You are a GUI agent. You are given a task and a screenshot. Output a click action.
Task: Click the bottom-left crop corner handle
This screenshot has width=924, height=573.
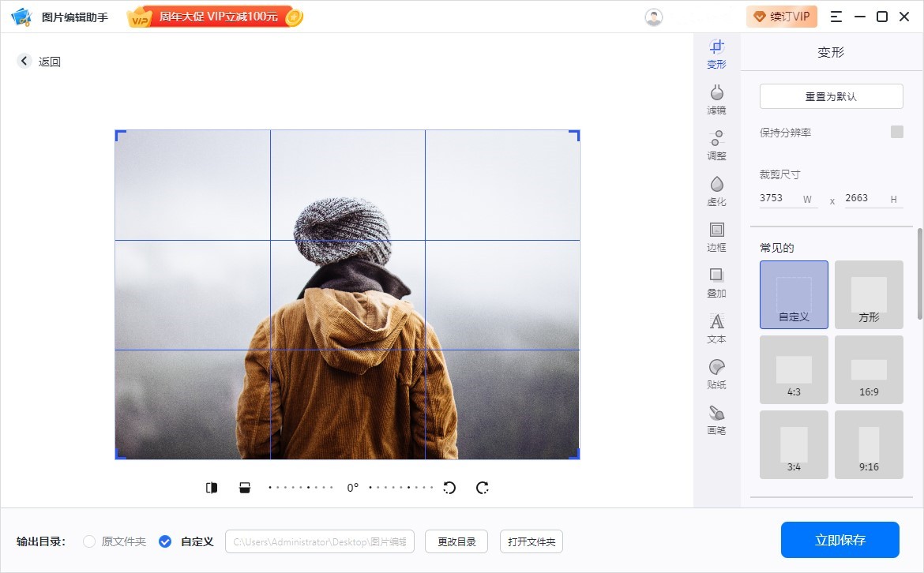coord(119,454)
